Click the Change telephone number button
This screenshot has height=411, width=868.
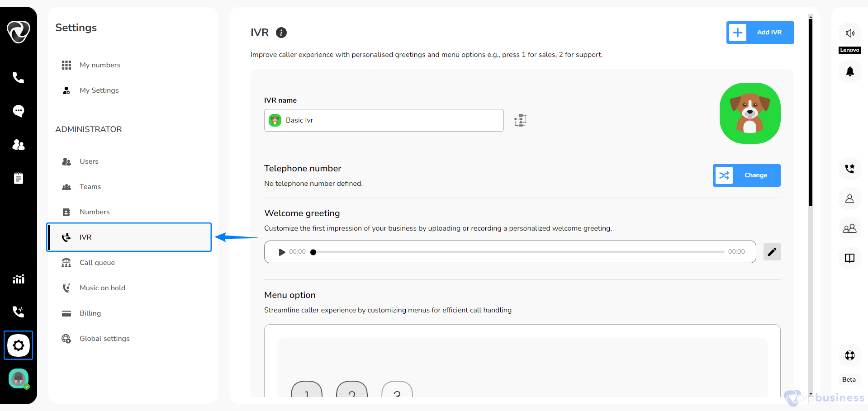click(x=746, y=175)
